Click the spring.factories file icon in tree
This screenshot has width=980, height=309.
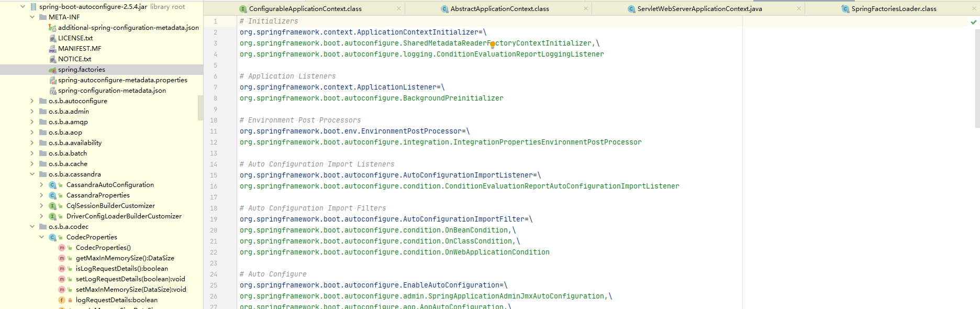pyautogui.click(x=52, y=70)
